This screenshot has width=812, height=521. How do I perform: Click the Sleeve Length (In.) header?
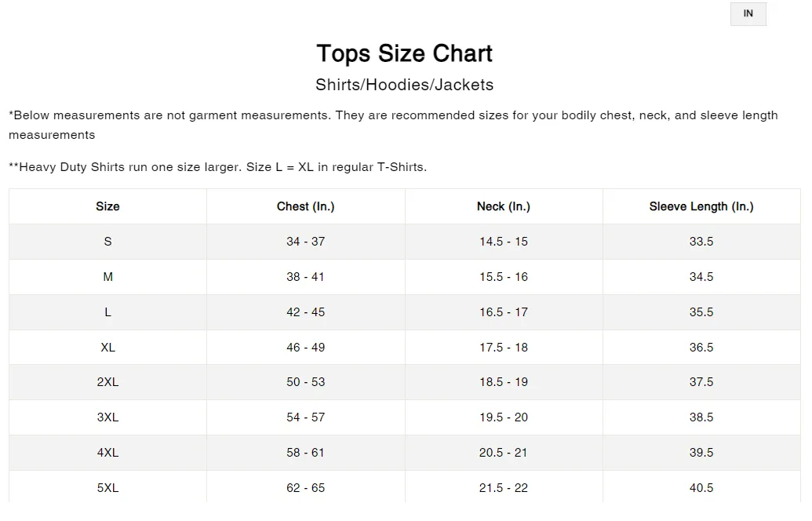(x=701, y=206)
